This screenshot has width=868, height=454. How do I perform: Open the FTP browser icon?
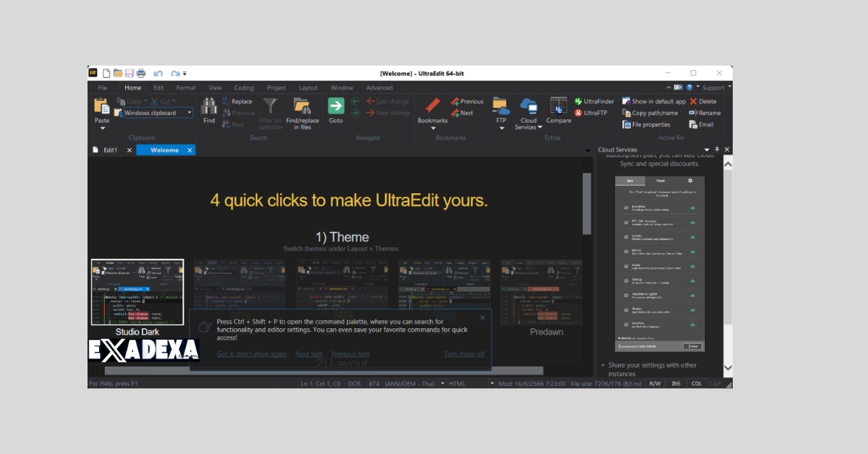click(x=500, y=108)
